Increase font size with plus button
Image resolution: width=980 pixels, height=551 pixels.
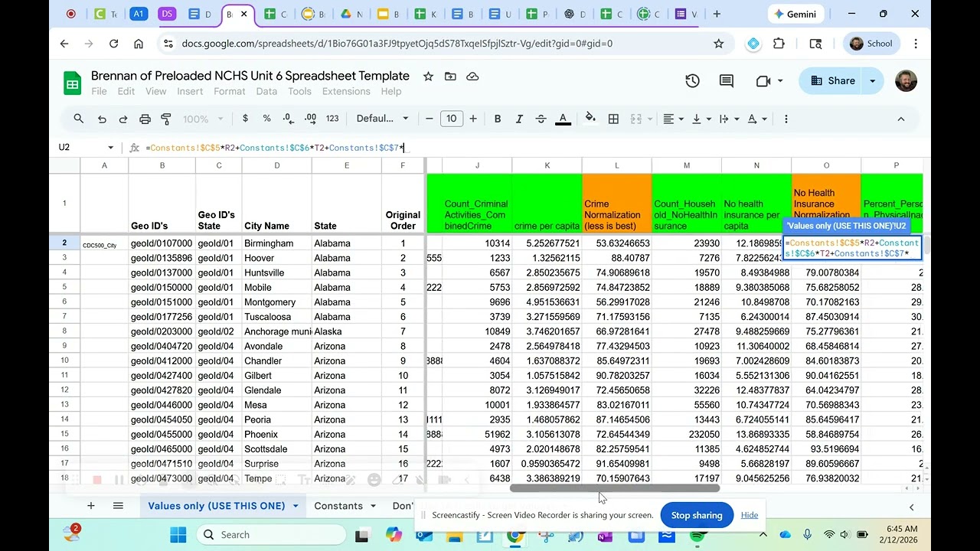[473, 119]
